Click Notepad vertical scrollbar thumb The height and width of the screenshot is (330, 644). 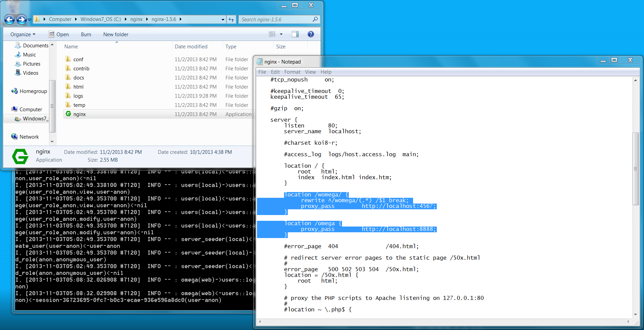[x=636, y=169]
